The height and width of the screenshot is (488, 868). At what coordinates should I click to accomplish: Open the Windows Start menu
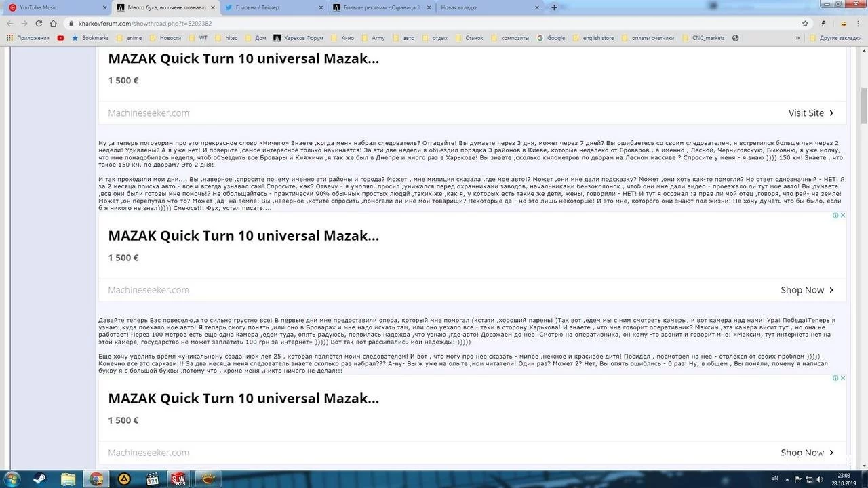click(x=14, y=479)
